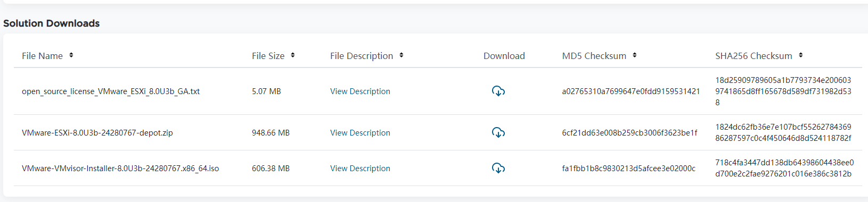Sort by SHA256 Checksum arrows
Screen dimensions: 868x202
tap(801, 55)
